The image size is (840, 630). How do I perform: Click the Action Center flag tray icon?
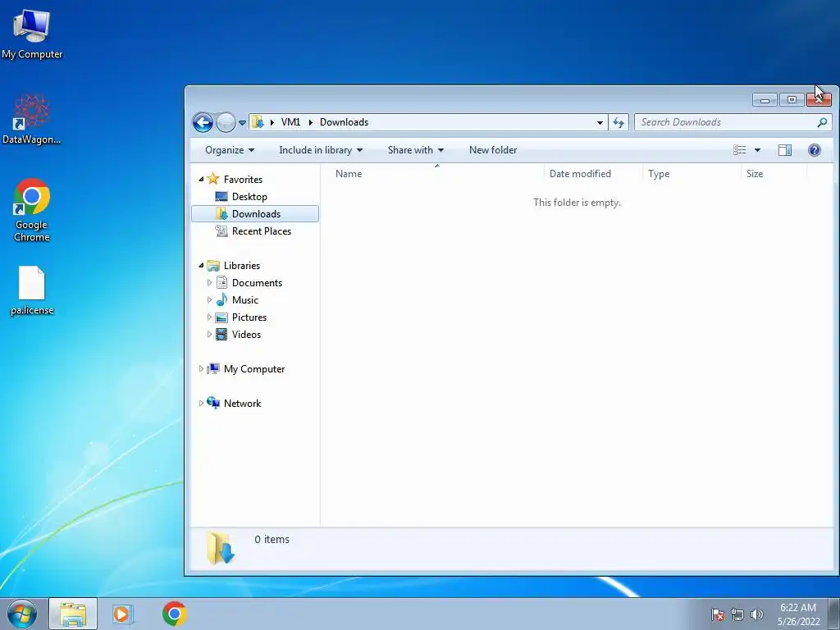(718, 614)
